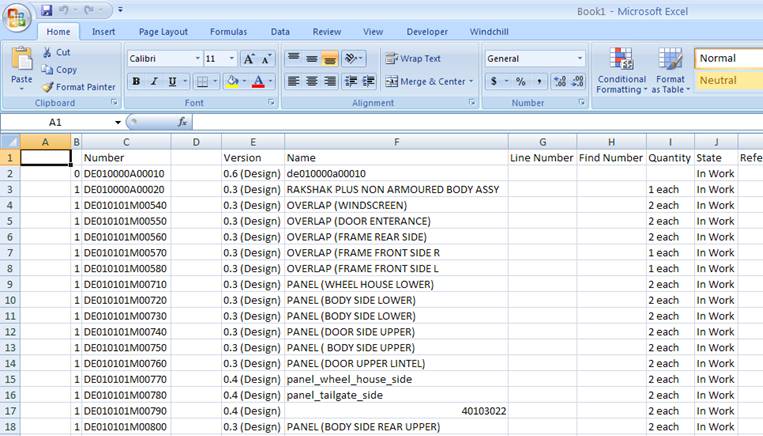Open the Review tab

327,32
